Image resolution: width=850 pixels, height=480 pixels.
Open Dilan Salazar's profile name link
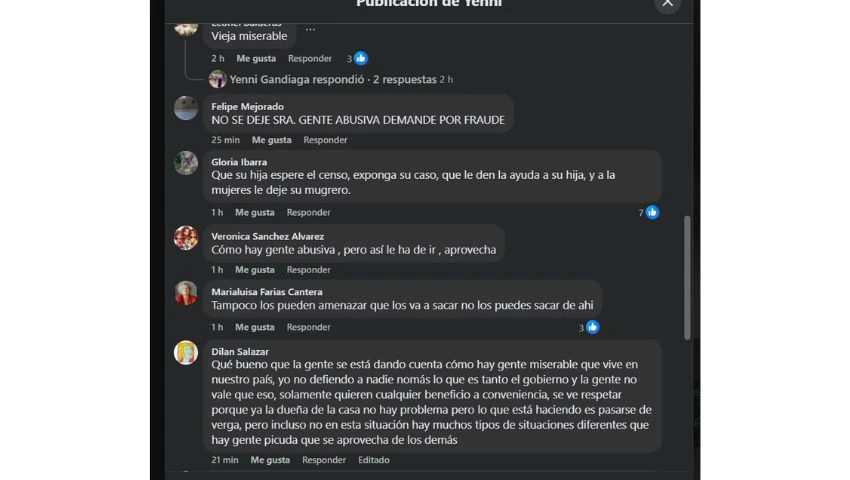(x=240, y=351)
